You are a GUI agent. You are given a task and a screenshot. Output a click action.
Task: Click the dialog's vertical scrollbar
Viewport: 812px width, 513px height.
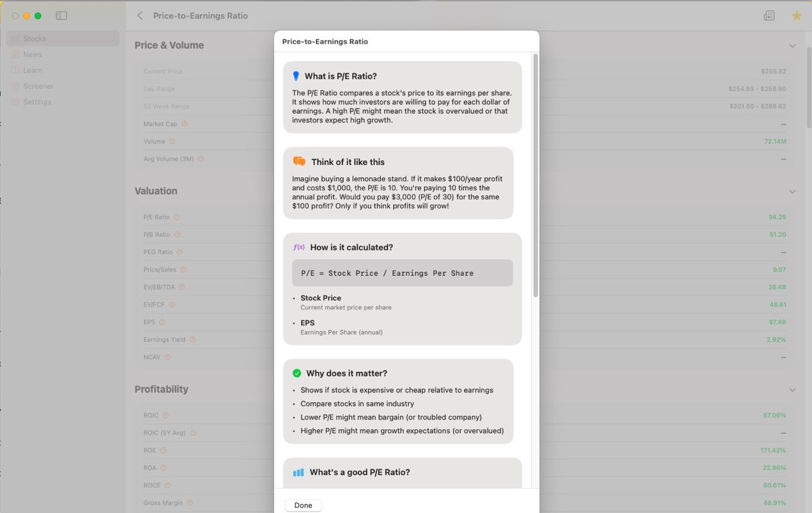tap(535, 175)
